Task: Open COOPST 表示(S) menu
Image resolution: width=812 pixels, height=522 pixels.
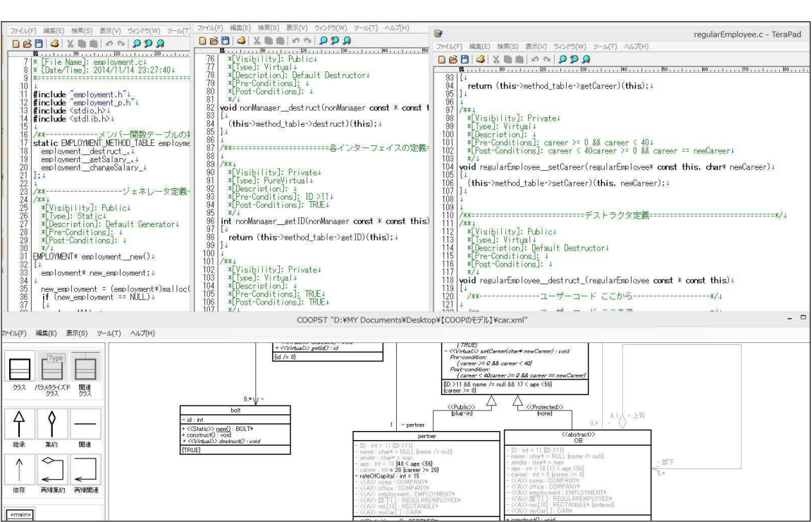Action: click(x=77, y=333)
